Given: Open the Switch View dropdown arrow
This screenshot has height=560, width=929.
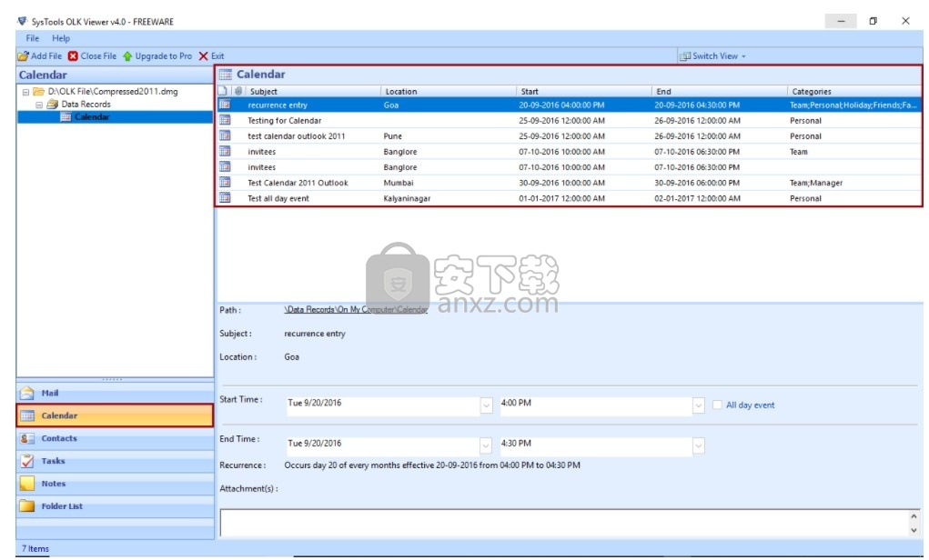Looking at the screenshot, I should (x=743, y=56).
